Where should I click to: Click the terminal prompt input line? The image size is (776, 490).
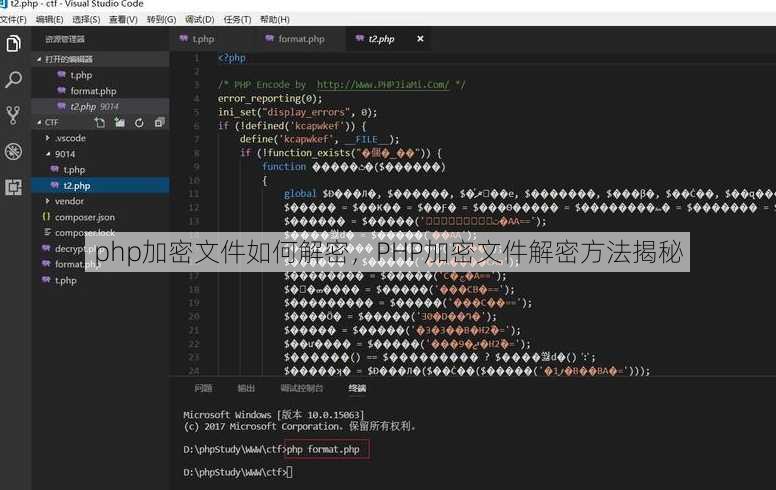238,472
